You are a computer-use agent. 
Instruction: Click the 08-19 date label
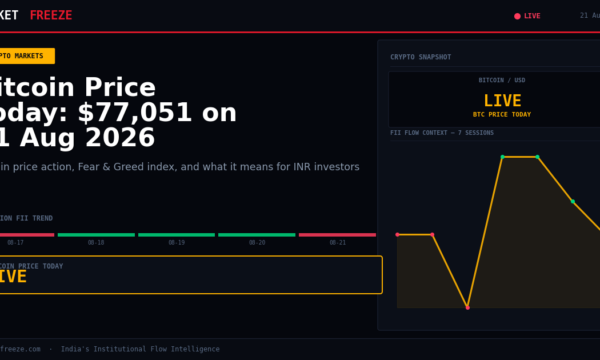coord(176,243)
